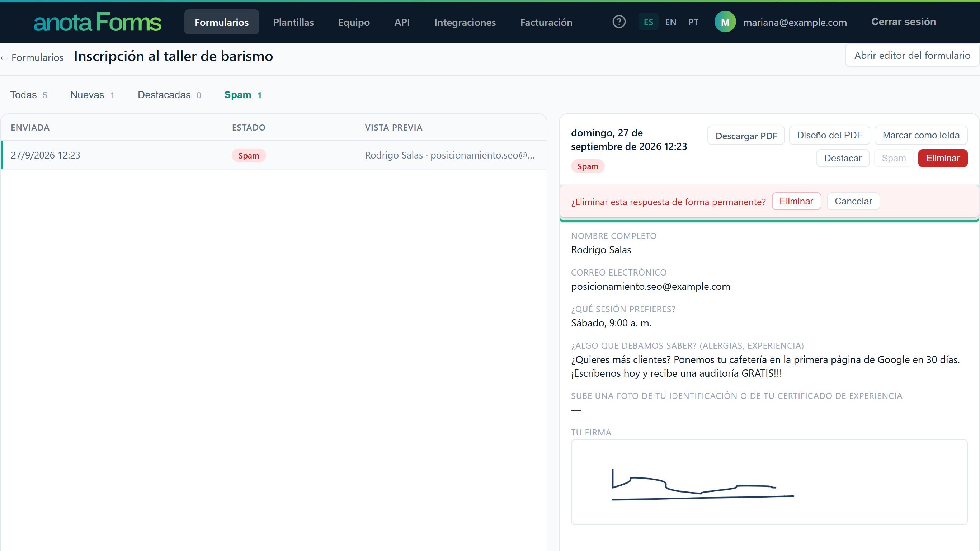Screen dimensions: 980x551
Task: Click Marcar como leída
Action: click(921, 136)
